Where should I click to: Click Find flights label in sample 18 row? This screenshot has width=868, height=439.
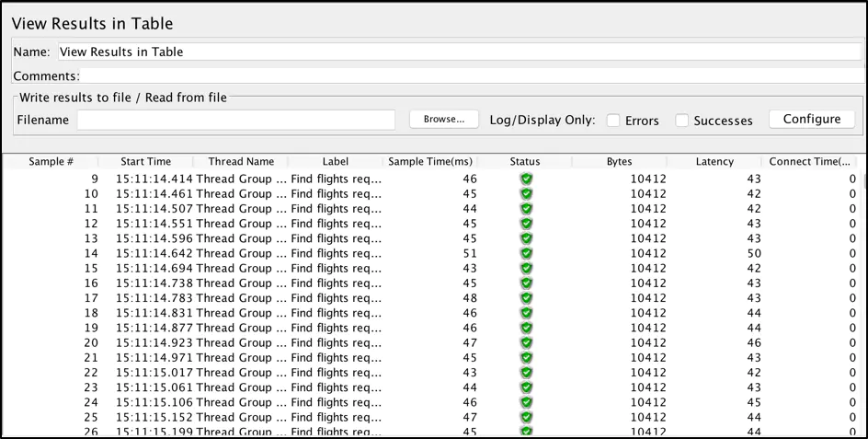[336, 313]
